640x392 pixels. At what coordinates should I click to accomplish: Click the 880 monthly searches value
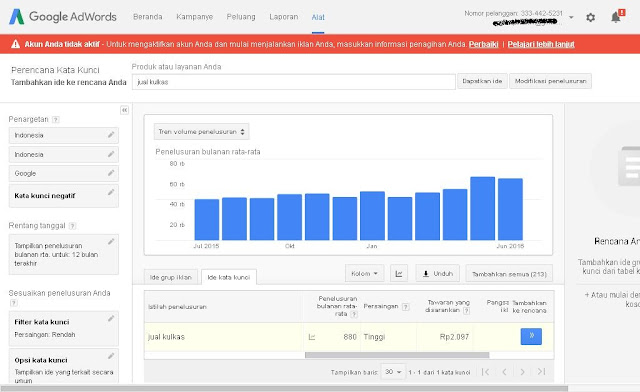(350, 337)
